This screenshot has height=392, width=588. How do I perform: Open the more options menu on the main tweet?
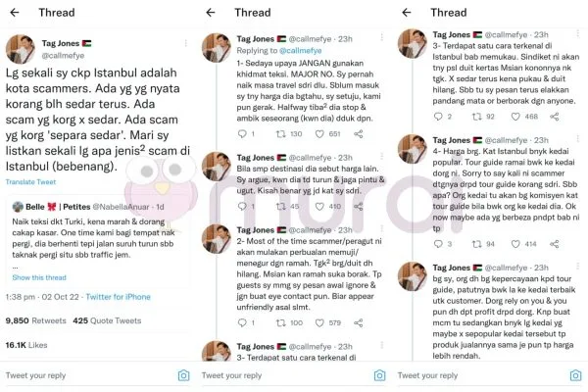185,43
